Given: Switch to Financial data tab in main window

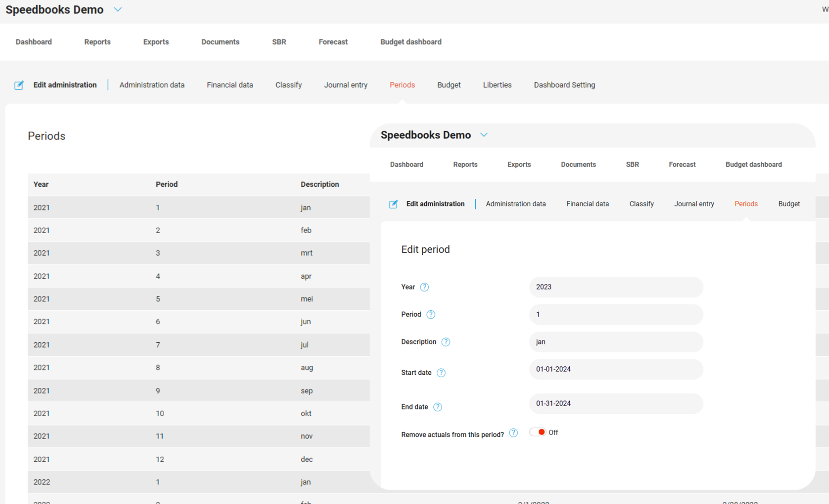Looking at the screenshot, I should [230, 85].
